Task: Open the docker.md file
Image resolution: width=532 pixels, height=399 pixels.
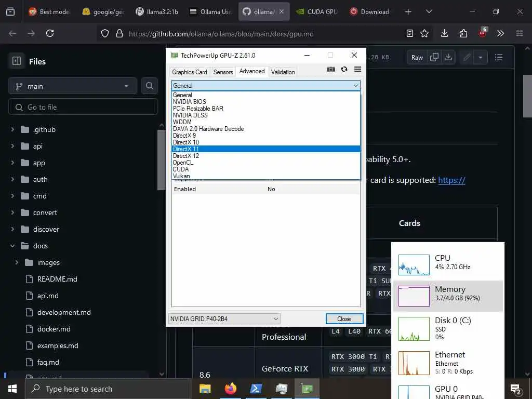Action: (x=54, y=329)
